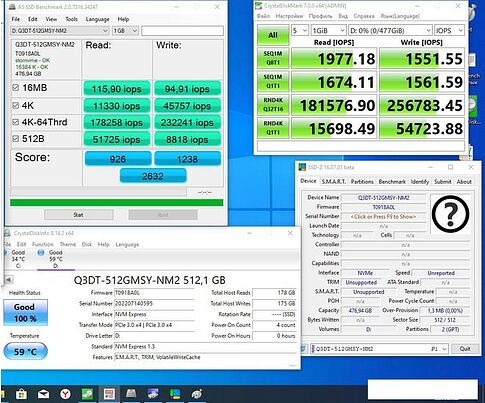The height and width of the screenshot is (403, 485).
Task: Open the Mail app in taskbar
Action: coord(43,394)
